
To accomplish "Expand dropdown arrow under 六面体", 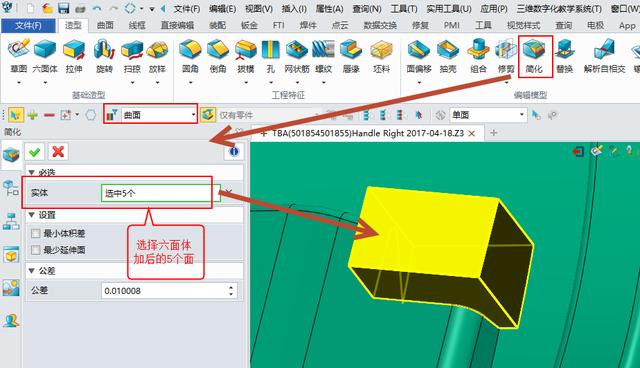I will 45,83.
